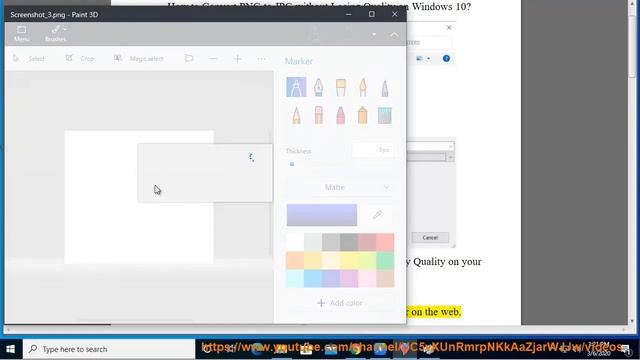The image size is (640, 360).
Task: Maximize the Paint 3D window
Action: pyautogui.click(x=371, y=14)
